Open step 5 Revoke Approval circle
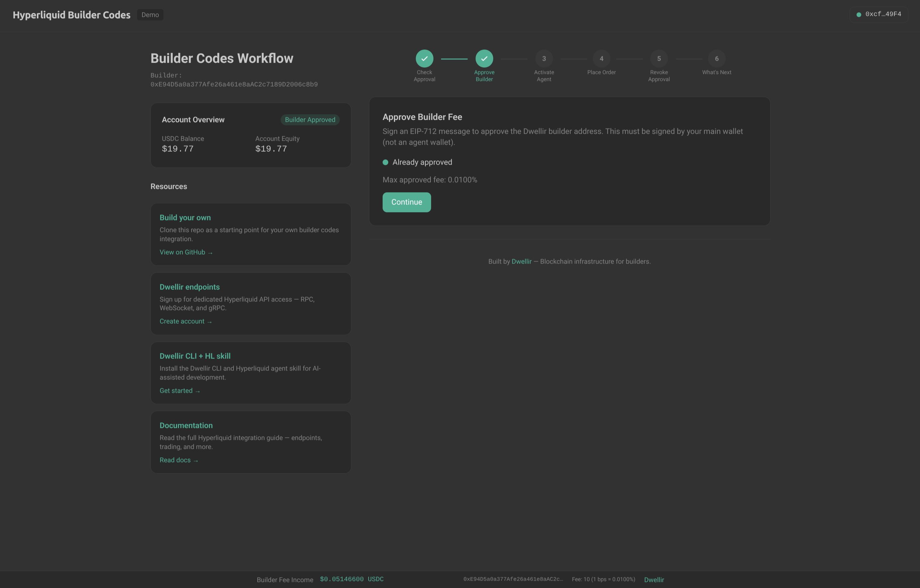Viewport: 920px width, 588px height. tap(659, 58)
